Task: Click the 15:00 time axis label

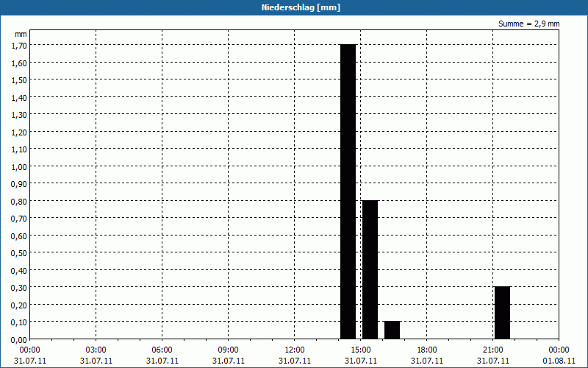Action: point(361,350)
